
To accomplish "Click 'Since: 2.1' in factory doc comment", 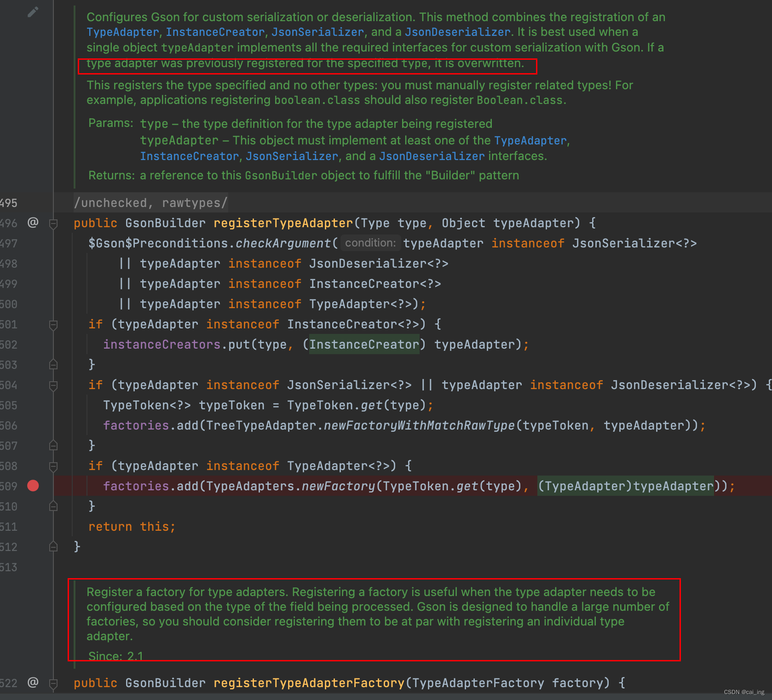I will 115,656.
